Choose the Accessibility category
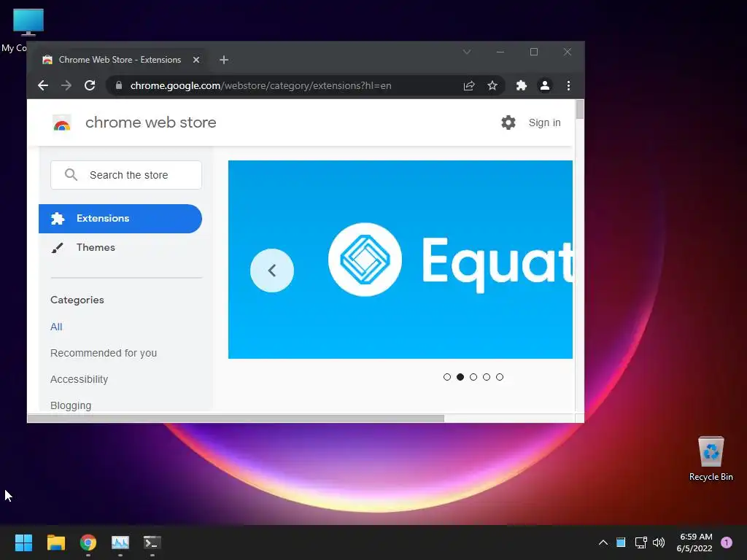Screen dimensions: 747x560 tap(79, 379)
